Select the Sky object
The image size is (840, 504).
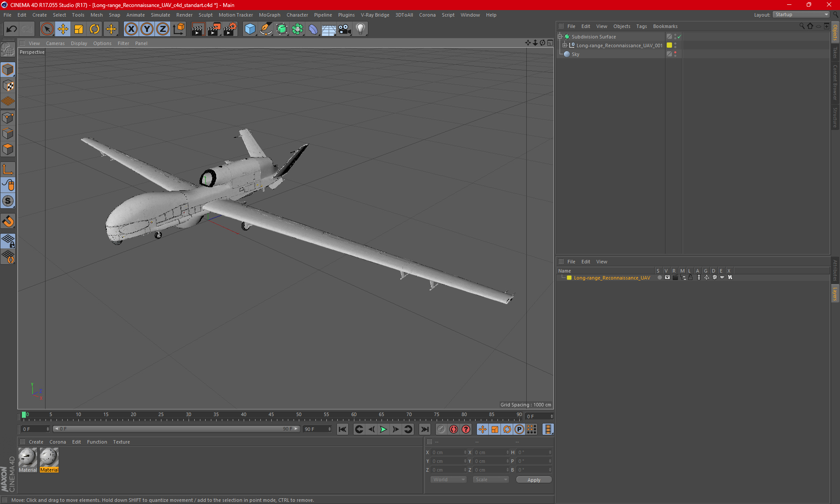pos(575,54)
